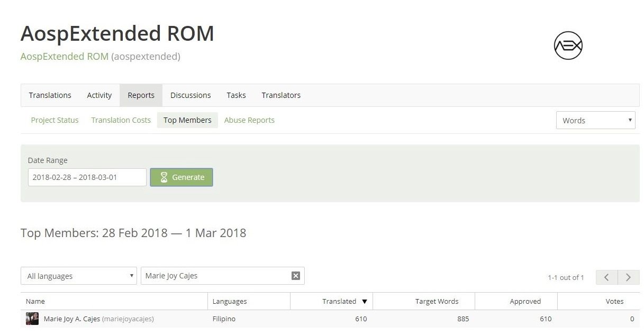Screen dimensions: 644x335
Task: Go to next results page arrow
Action: point(629,277)
